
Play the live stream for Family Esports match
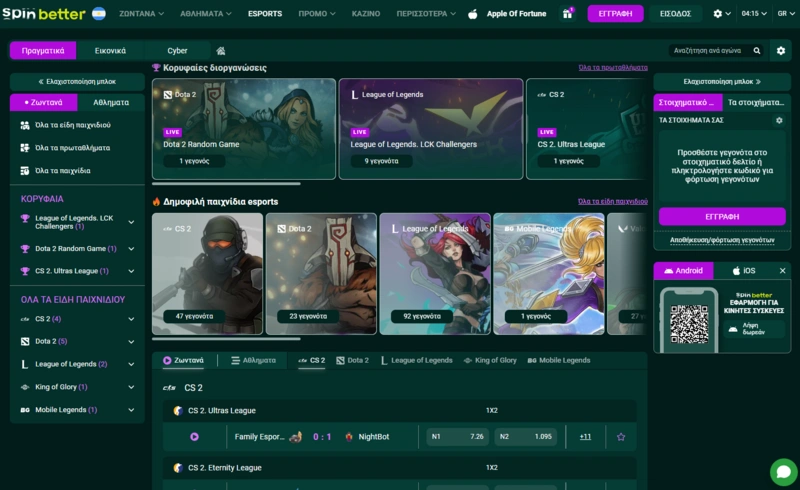(194, 437)
